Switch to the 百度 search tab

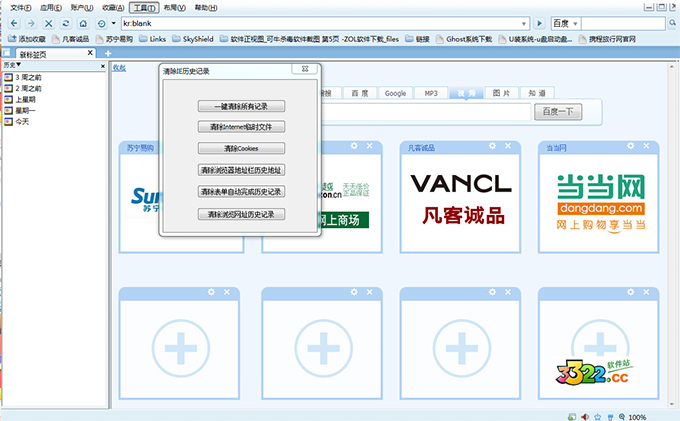[x=360, y=93]
